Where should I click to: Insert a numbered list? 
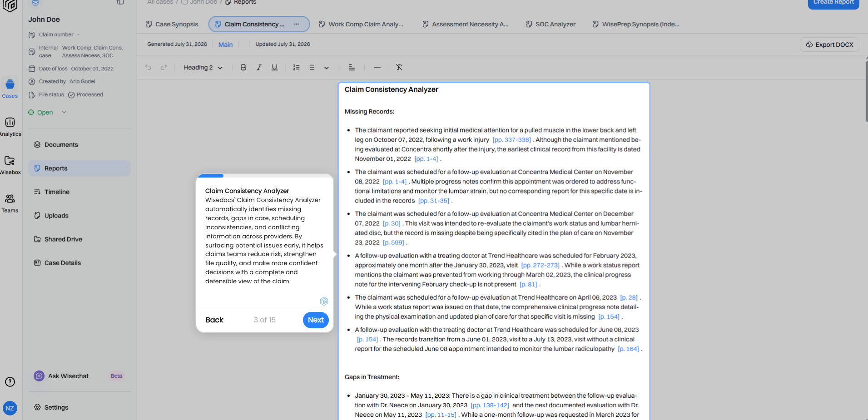pyautogui.click(x=296, y=67)
